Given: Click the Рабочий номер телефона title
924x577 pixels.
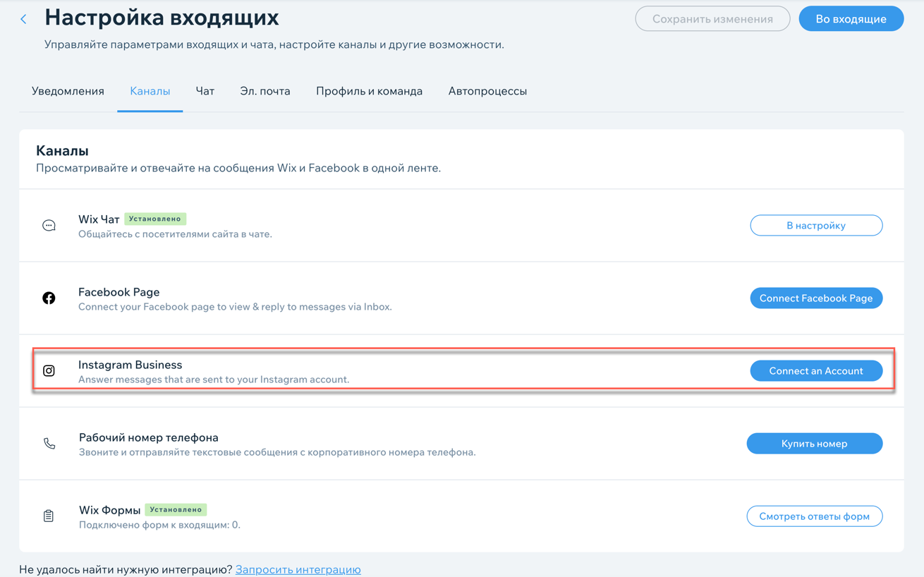Looking at the screenshot, I should point(149,437).
